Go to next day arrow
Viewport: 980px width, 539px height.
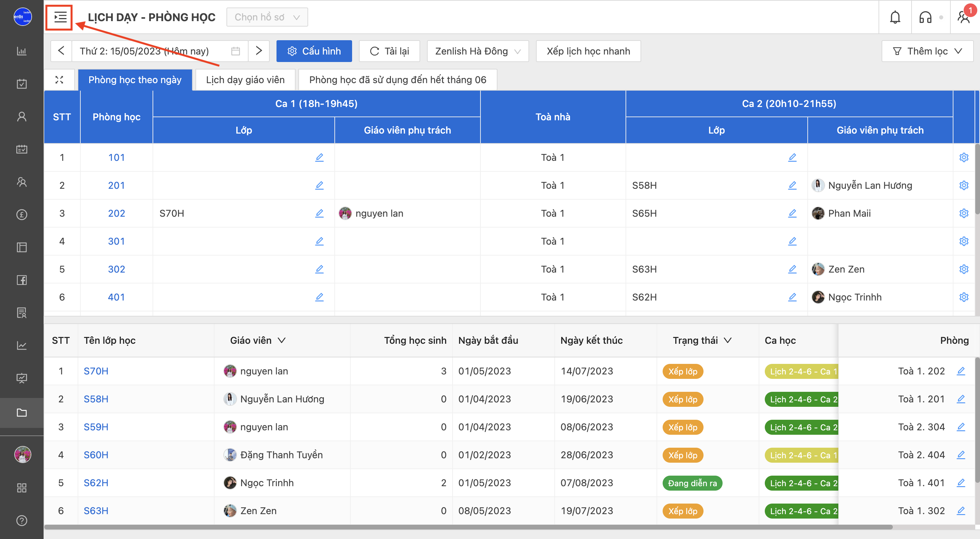tap(259, 51)
